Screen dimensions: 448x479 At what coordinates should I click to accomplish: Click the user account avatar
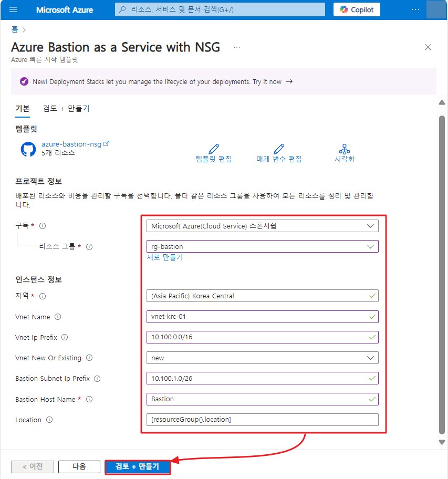(x=436, y=10)
